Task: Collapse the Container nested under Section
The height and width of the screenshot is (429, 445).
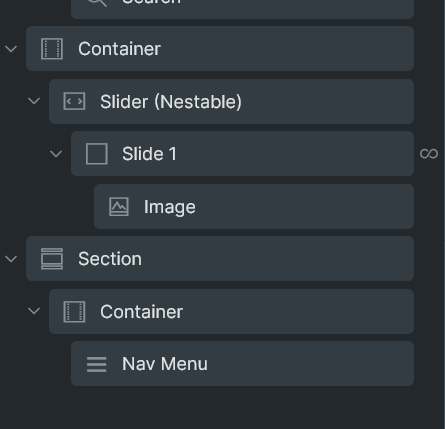Action: pos(34,311)
